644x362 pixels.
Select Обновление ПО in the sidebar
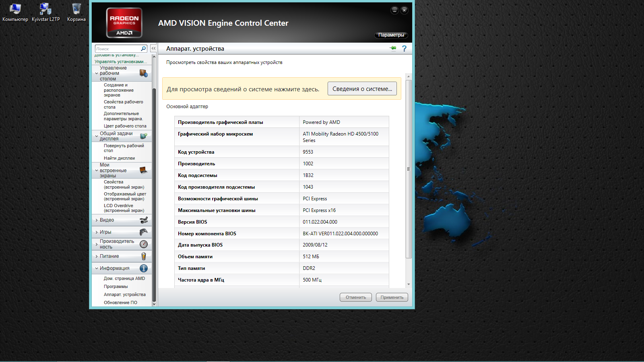tap(120, 302)
